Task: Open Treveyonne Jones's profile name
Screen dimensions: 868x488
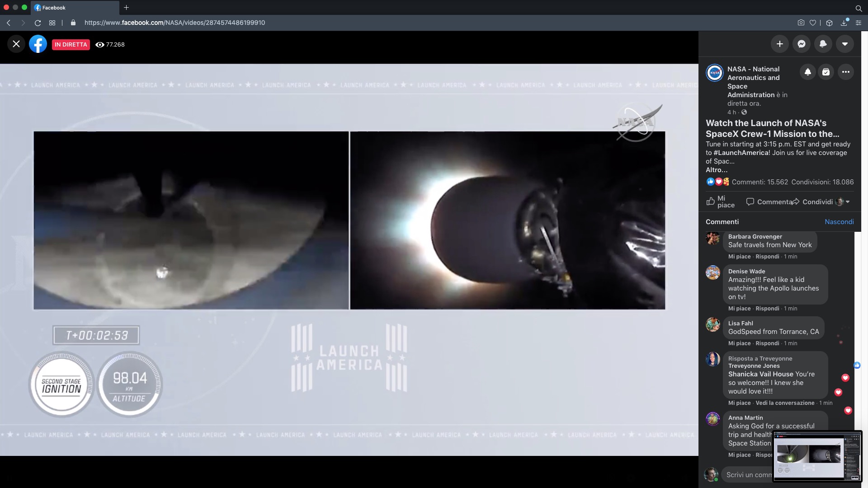Action: pyautogui.click(x=754, y=366)
